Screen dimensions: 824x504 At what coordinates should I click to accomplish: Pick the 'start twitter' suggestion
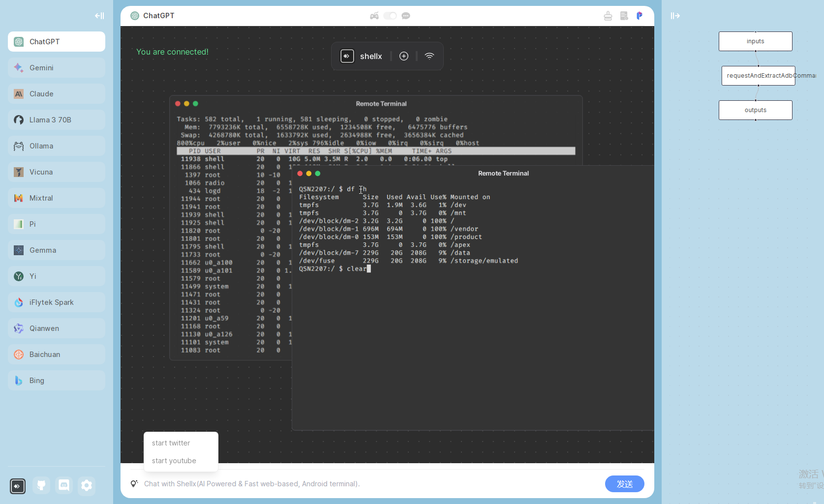(171, 443)
